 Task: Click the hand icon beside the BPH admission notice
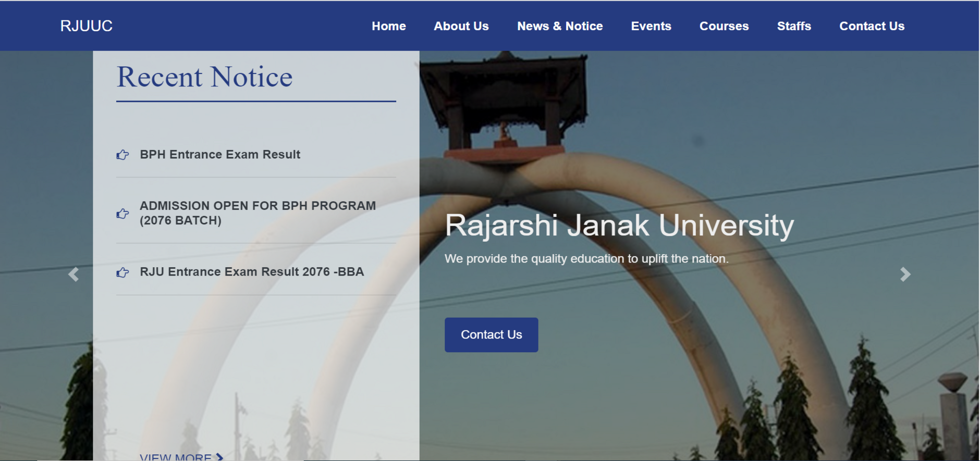pyautogui.click(x=123, y=214)
